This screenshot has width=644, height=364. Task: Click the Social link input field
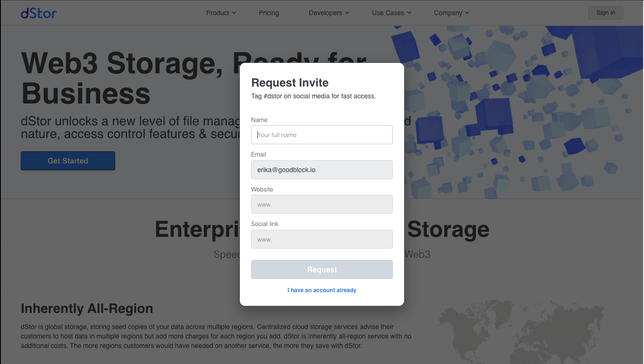322,239
